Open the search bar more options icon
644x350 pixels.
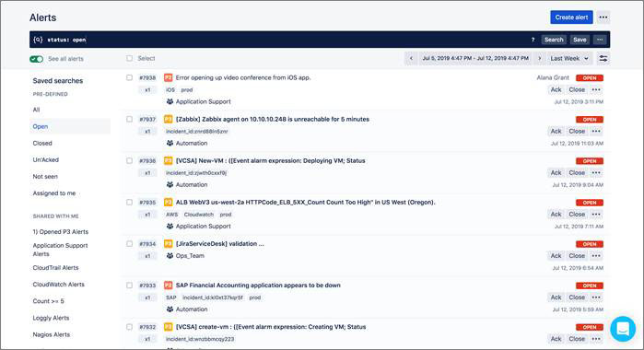(600, 40)
